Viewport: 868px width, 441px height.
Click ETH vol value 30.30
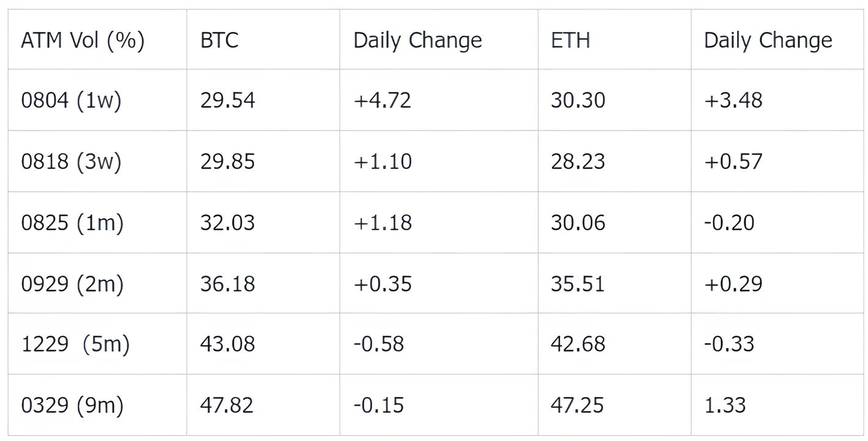pos(578,100)
